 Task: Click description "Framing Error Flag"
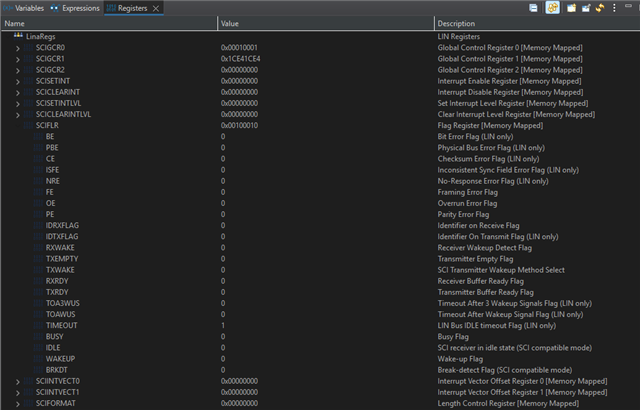click(x=468, y=192)
